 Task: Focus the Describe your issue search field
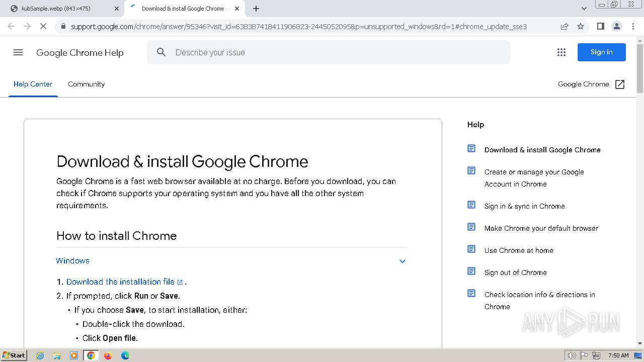click(x=329, y=52)
